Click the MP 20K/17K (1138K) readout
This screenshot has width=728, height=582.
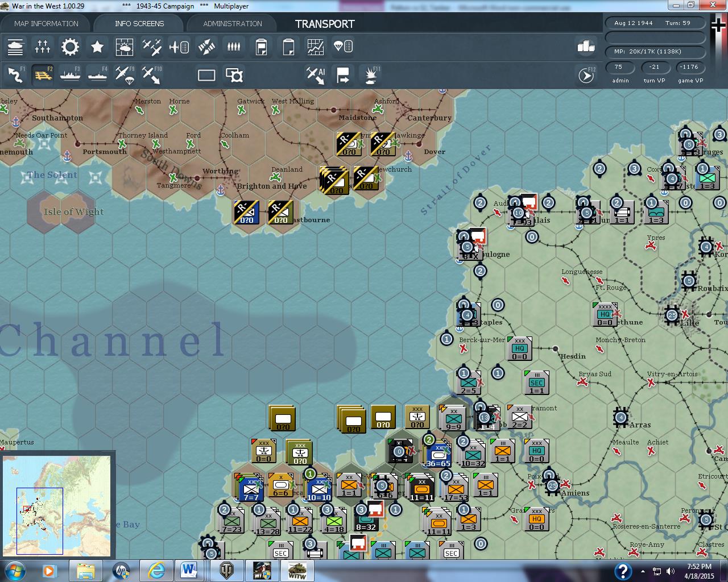655,52
